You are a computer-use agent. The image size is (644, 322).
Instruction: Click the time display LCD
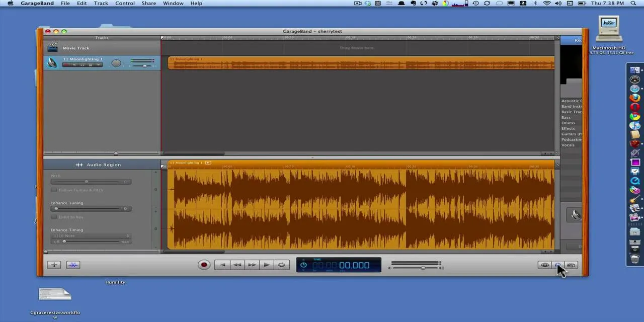[x=339, y=265]
